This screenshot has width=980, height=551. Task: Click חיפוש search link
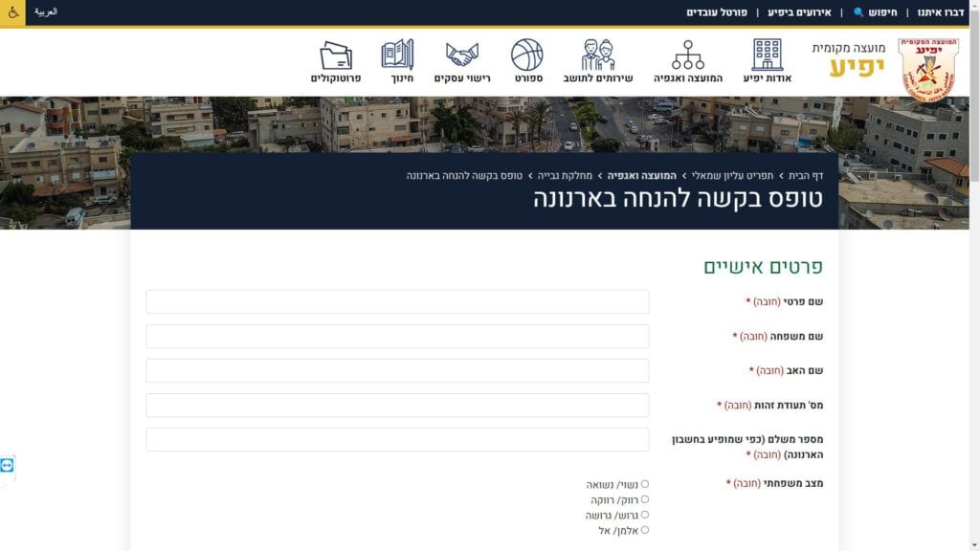point(875,12)
